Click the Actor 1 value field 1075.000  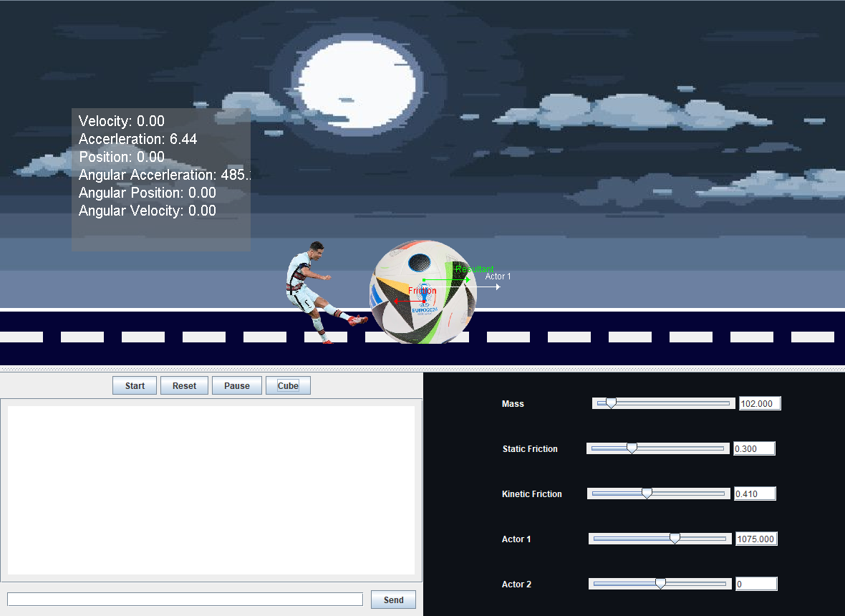[x=756, y=539]
